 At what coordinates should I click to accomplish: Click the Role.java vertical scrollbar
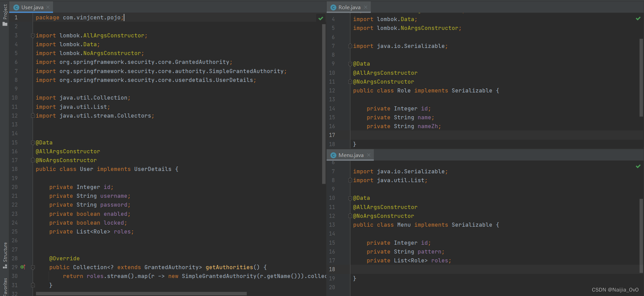(641, 77)
